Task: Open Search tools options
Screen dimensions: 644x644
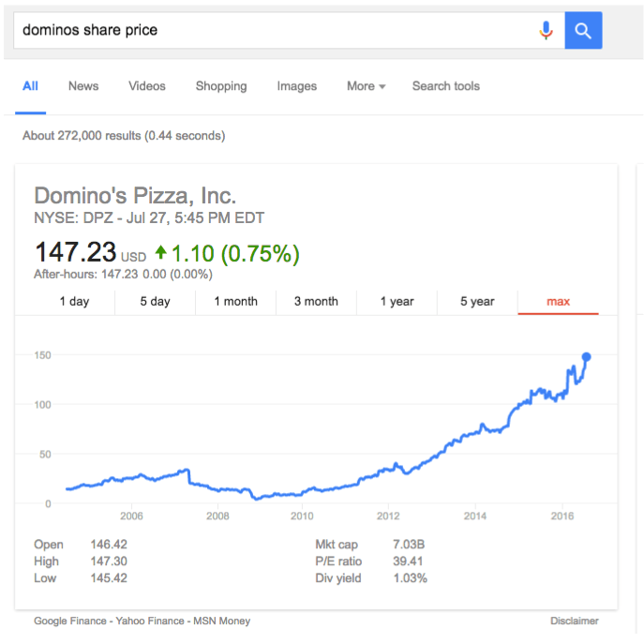Action: click(445, 86)
